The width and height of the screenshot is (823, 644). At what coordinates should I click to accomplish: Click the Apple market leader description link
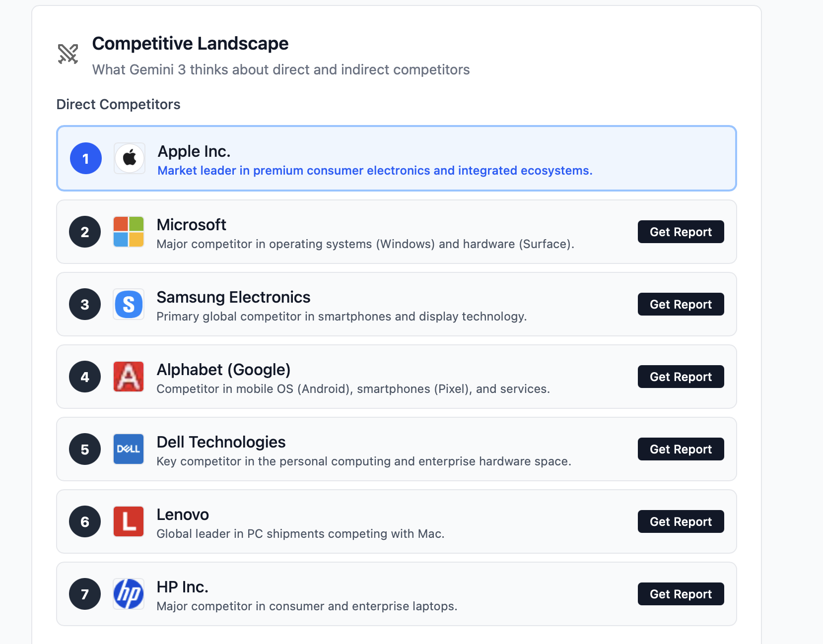(x=375, y=170)
